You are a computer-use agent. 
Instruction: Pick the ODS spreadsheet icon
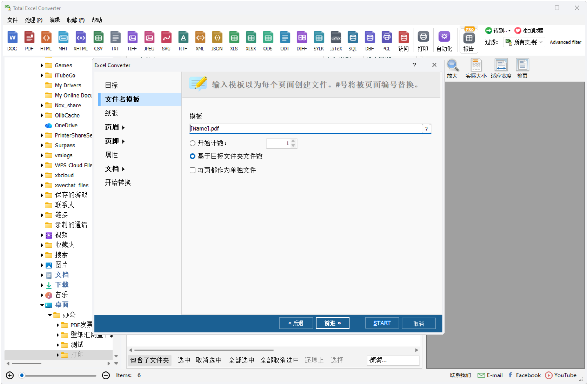click(268, 41)
